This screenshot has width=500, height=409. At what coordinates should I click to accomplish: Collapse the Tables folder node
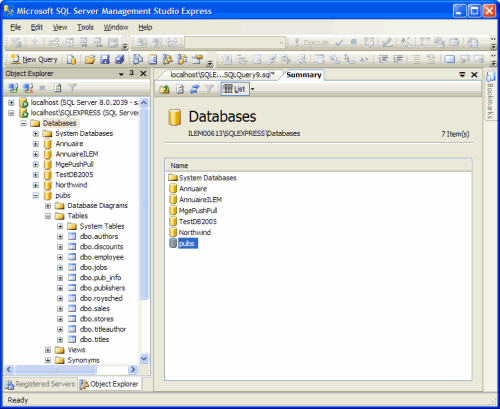[x=48, y=216]
